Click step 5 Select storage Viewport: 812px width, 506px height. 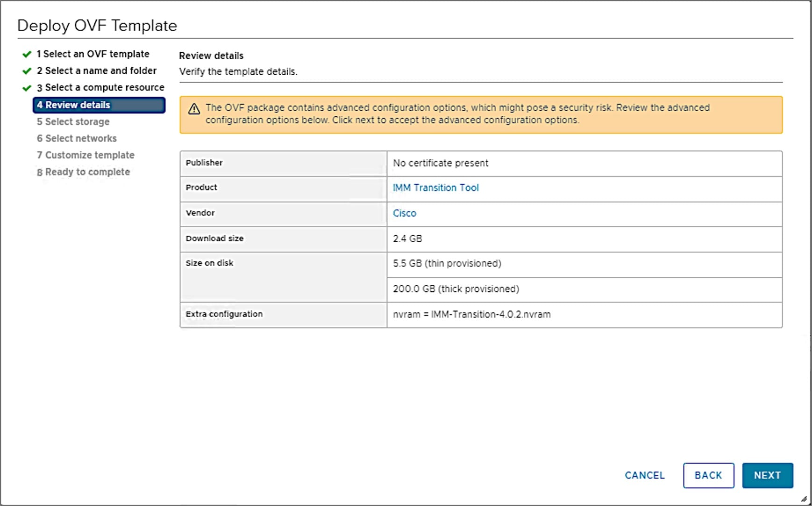coord(73,122)
